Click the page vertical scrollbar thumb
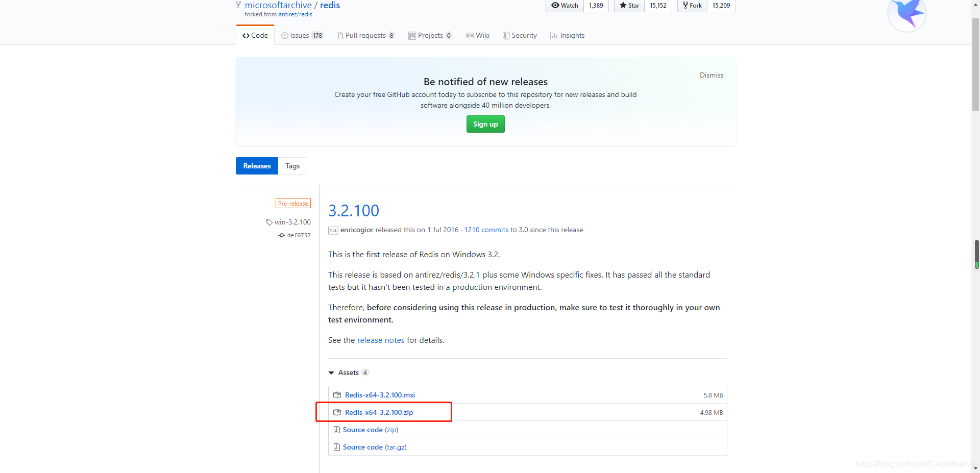 (975, 65)
